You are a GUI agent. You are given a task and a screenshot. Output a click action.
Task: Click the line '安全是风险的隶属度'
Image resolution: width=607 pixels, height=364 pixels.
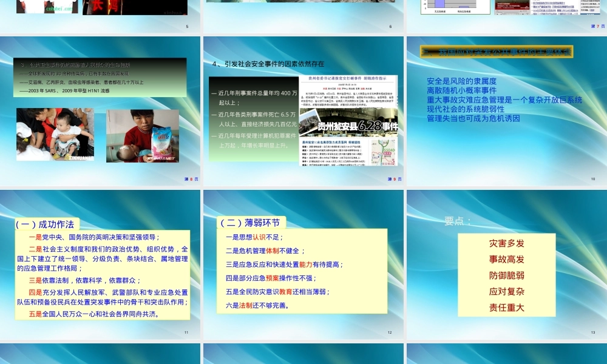(x=461, y=81)
